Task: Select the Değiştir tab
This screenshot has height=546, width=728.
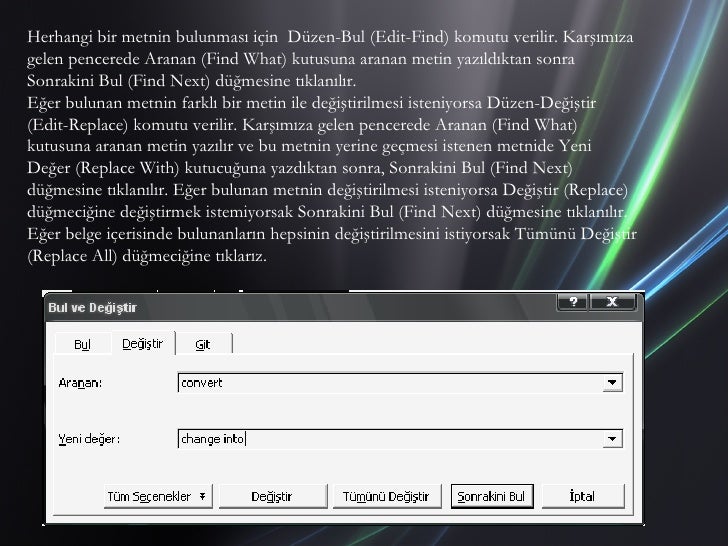Action: (143, 344)
